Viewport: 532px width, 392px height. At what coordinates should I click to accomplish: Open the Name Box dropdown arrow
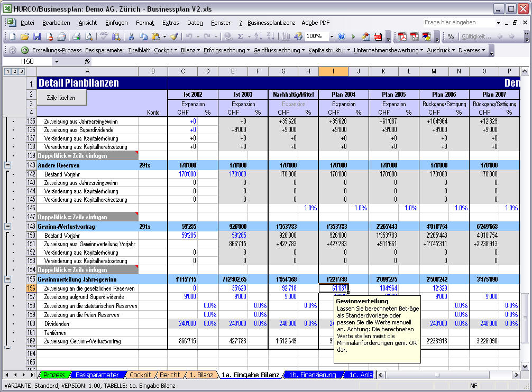[x=57, y=62]
